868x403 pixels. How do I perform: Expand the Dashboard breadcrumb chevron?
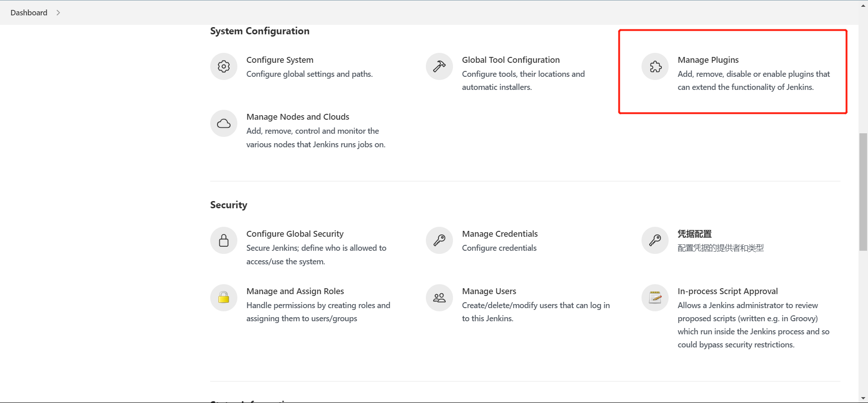58,13
